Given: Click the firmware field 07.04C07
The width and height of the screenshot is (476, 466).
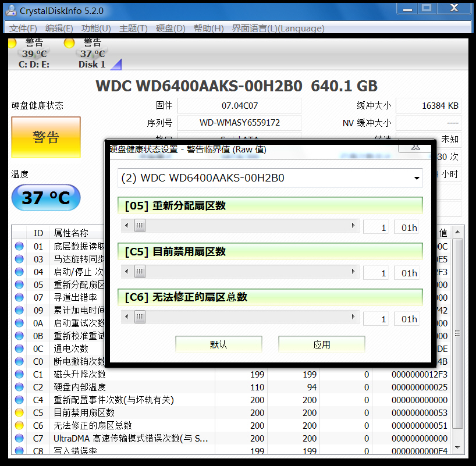Looking at the screenshot, I should click(239, 106).
